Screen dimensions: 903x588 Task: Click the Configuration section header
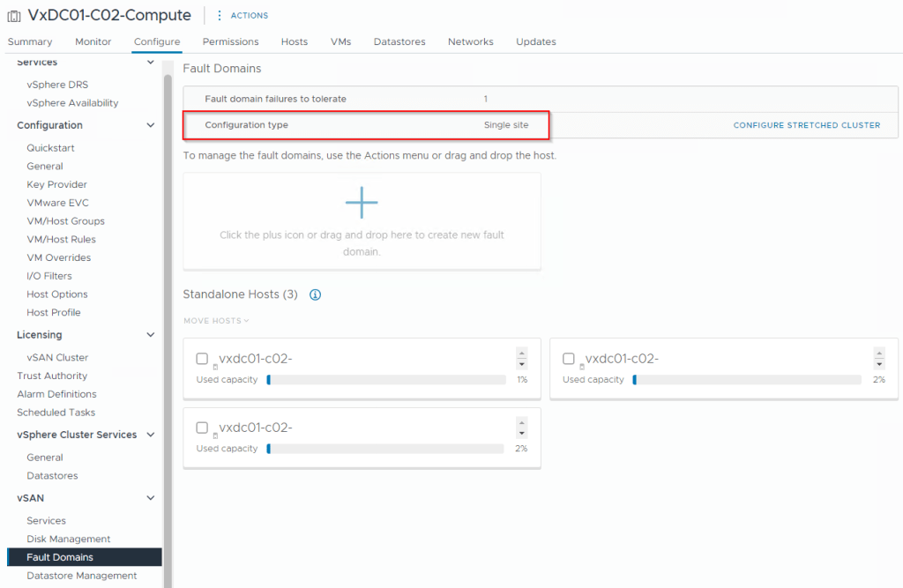pyautogui.click(x=49, y=125)
